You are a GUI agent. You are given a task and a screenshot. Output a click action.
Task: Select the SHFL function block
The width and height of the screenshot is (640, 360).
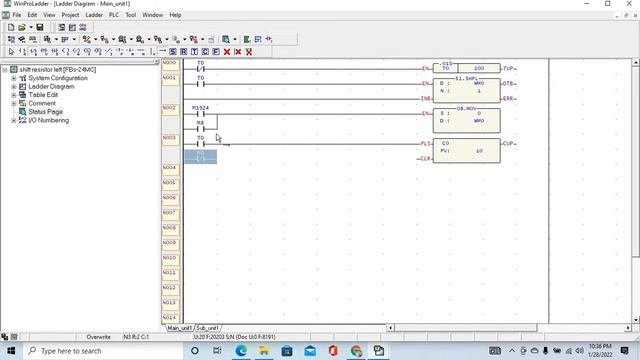tap(467, 90)
